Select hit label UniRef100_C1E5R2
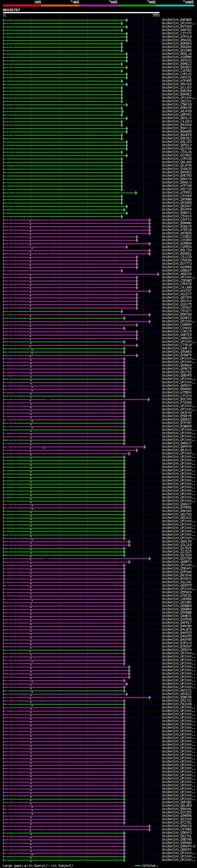The image size is (197, 868). tap(177, 71)
